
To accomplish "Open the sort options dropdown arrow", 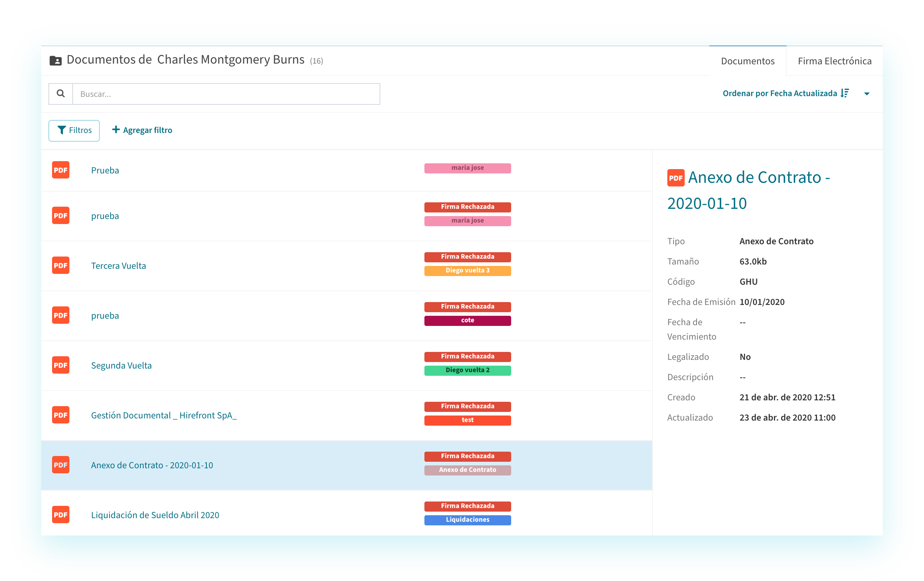I will (x=867, y=94).
